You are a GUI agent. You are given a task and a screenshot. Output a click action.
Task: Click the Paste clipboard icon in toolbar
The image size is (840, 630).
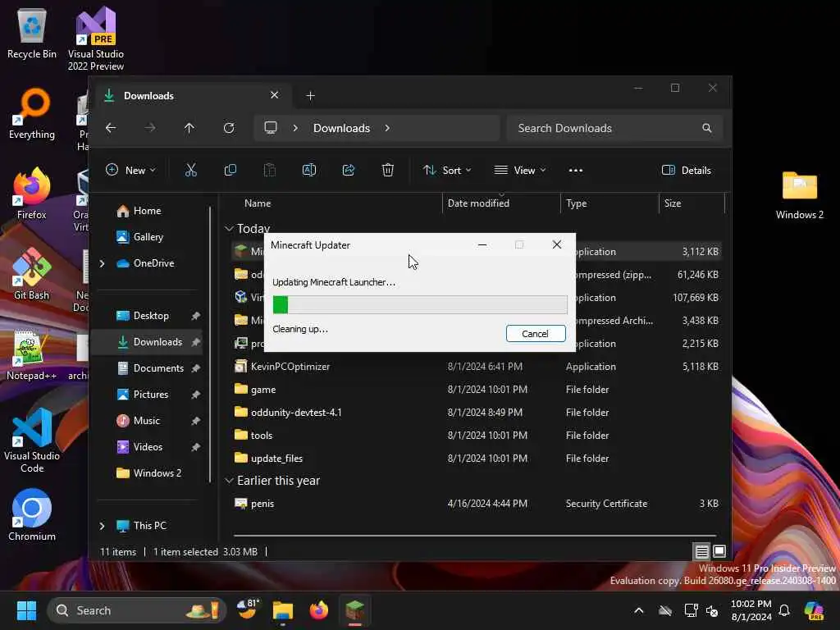coord(269,171)
